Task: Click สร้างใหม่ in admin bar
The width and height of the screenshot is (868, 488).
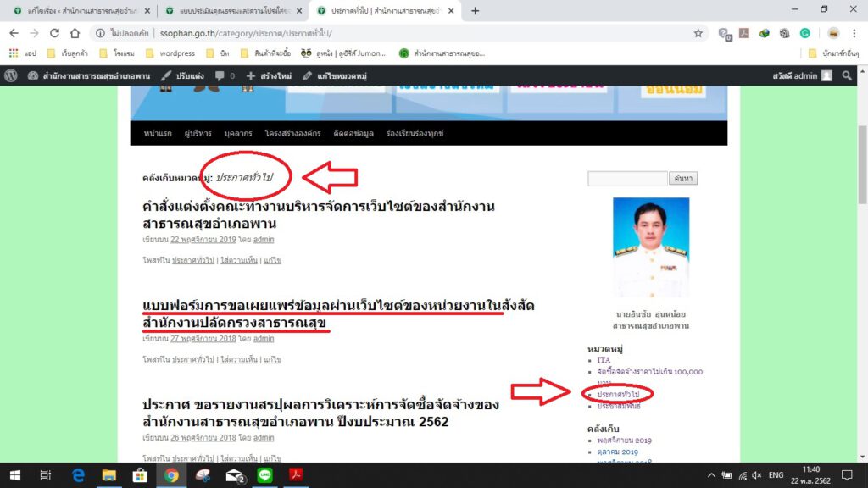Action: click(x=269, y=75)
